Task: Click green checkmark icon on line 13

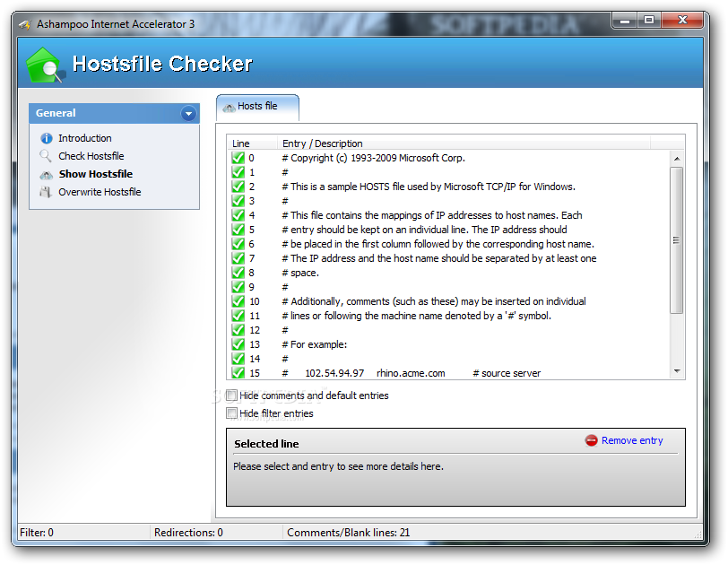Action: click(238, 344)
